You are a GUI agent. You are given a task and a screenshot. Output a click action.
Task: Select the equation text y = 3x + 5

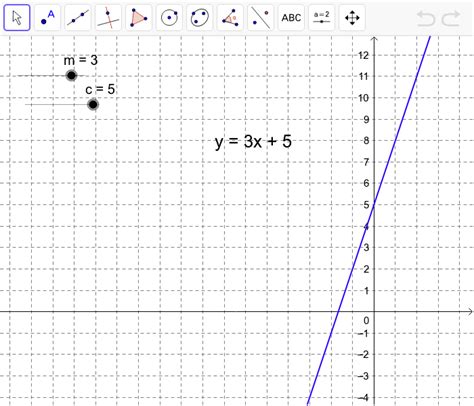(253, 142)
